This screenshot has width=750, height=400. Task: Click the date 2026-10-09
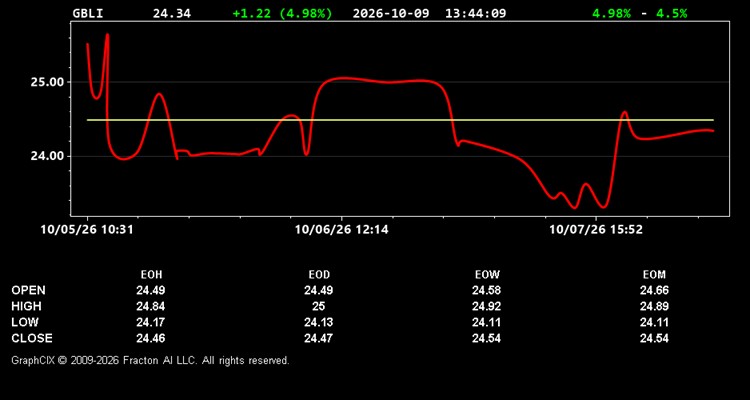point(391,13)
